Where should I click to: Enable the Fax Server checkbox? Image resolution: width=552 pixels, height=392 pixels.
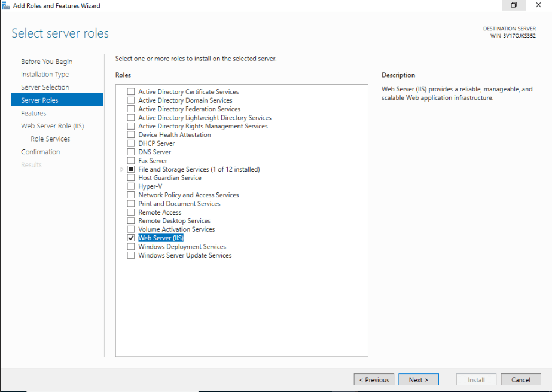(x=130, y=161)
